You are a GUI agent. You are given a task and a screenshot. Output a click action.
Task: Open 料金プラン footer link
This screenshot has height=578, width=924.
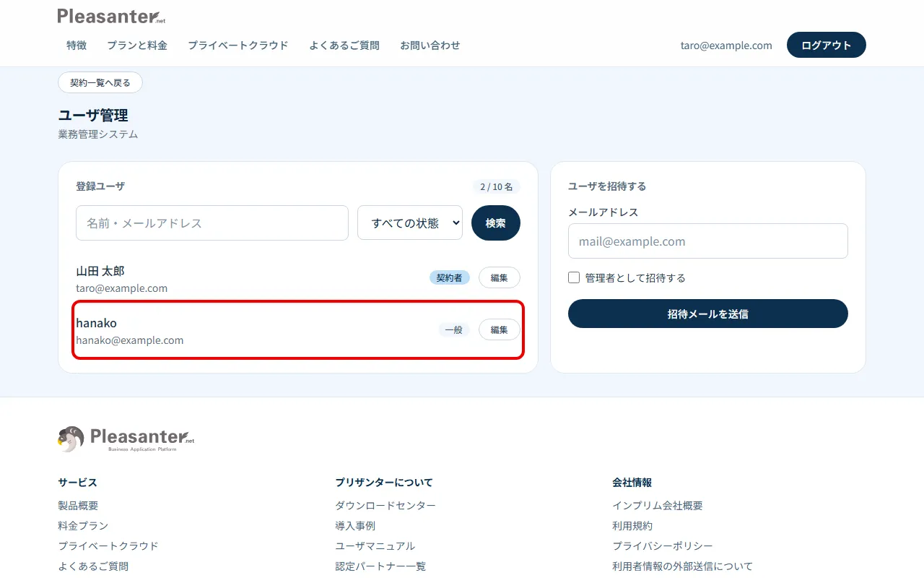83,526
